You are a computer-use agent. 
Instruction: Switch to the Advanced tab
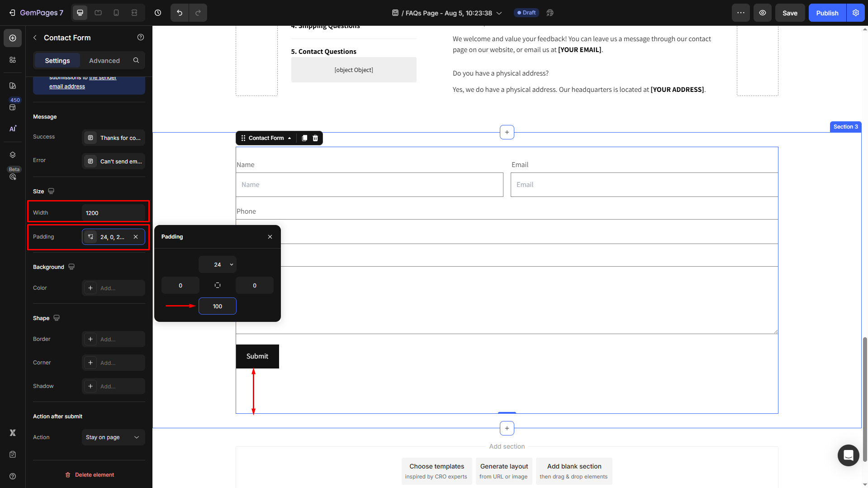(104, 60)
